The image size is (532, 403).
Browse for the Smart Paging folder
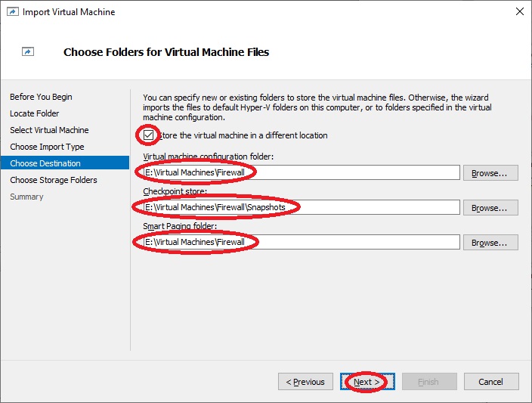(490, 243)
